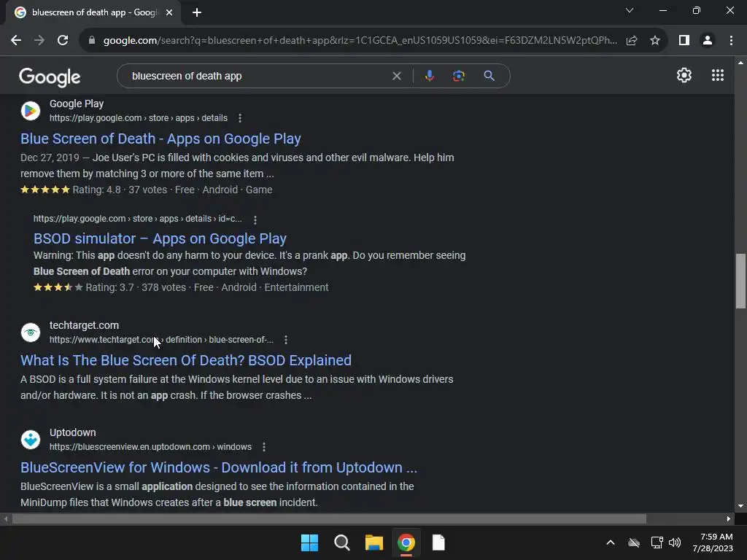The height and width of the screenshot is (560, 747).
Task: Open Chrome profile avatar
Action: click(708, 41)
